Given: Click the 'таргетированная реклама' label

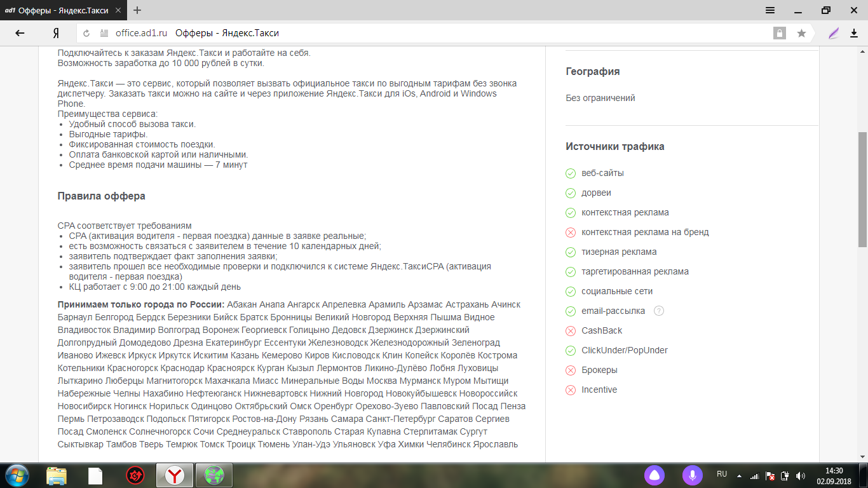Looking at the screenshot, I should 635,272.
